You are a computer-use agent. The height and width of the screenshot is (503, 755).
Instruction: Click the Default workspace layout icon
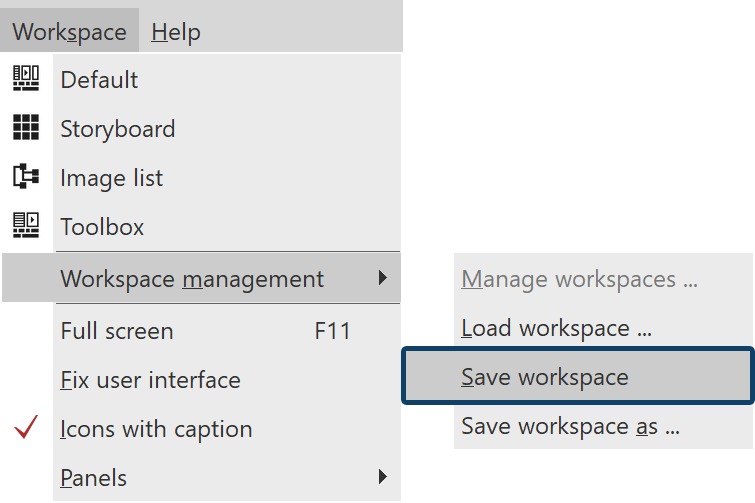pyautogui.click(x=26, y=79)
